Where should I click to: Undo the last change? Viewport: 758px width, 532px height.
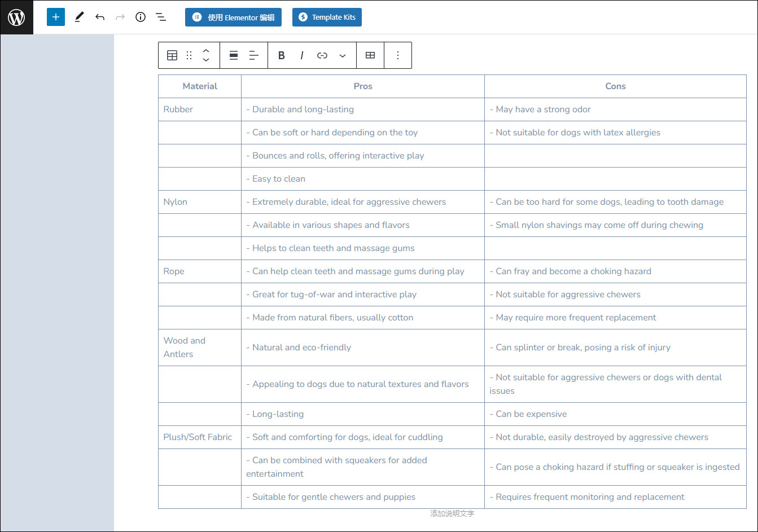pos(100,17)
